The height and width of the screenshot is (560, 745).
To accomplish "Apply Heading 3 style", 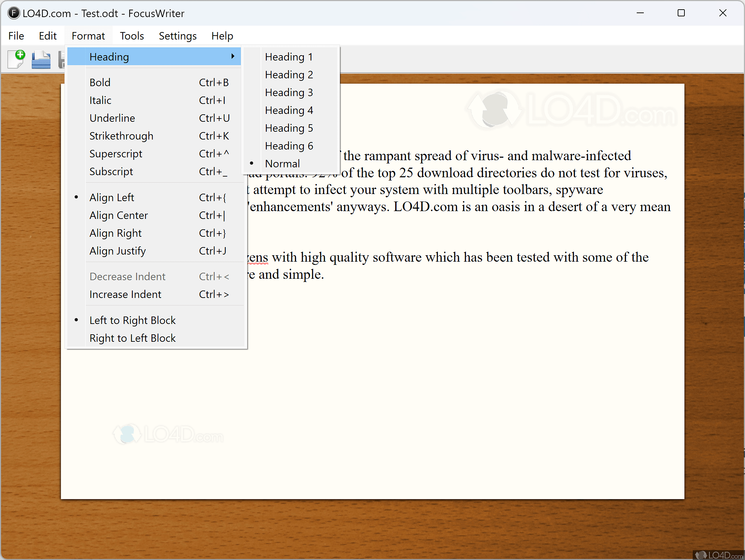I will [x=289, y=92].
